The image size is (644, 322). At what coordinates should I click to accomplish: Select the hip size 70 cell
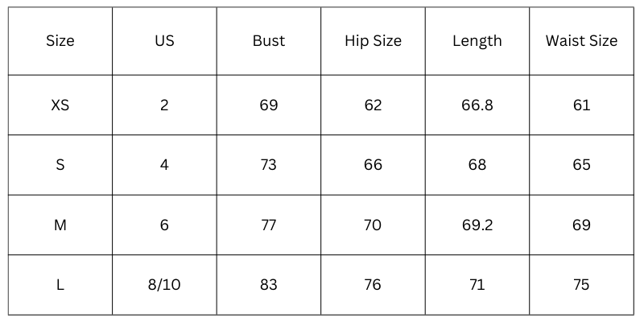pos(373,225)
